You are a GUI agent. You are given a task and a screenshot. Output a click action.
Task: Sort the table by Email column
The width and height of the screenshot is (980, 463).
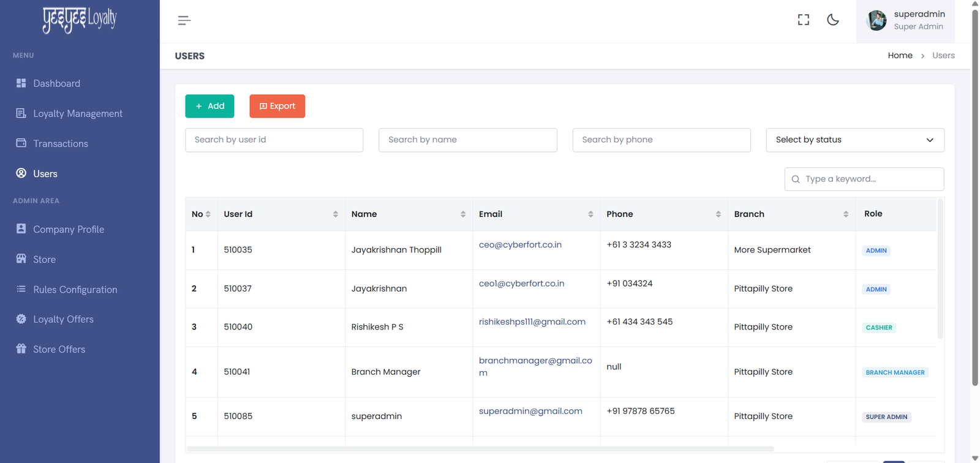tap(590, 214)
